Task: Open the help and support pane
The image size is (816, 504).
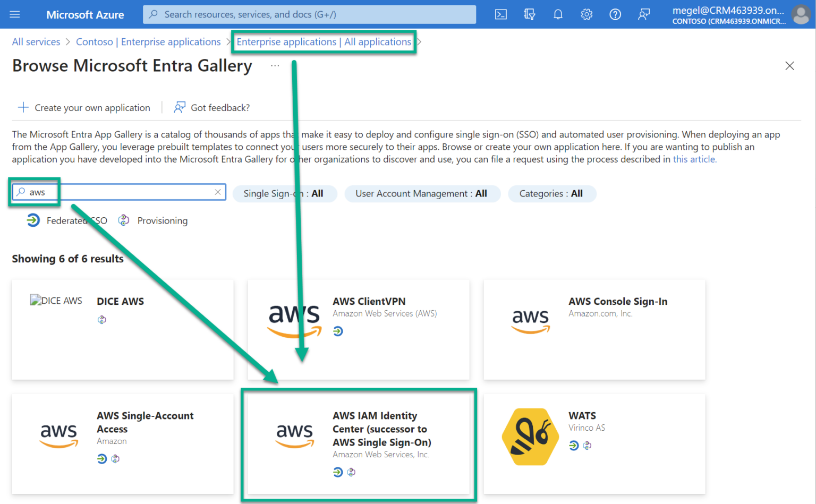Action: point(615,14)
